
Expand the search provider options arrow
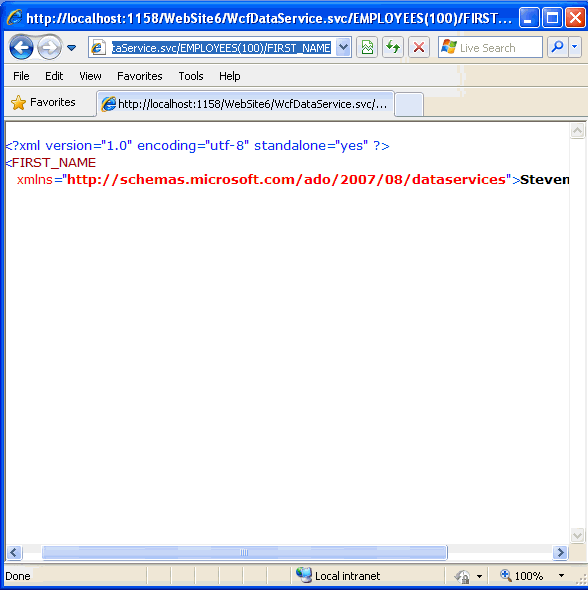(574, 47)
